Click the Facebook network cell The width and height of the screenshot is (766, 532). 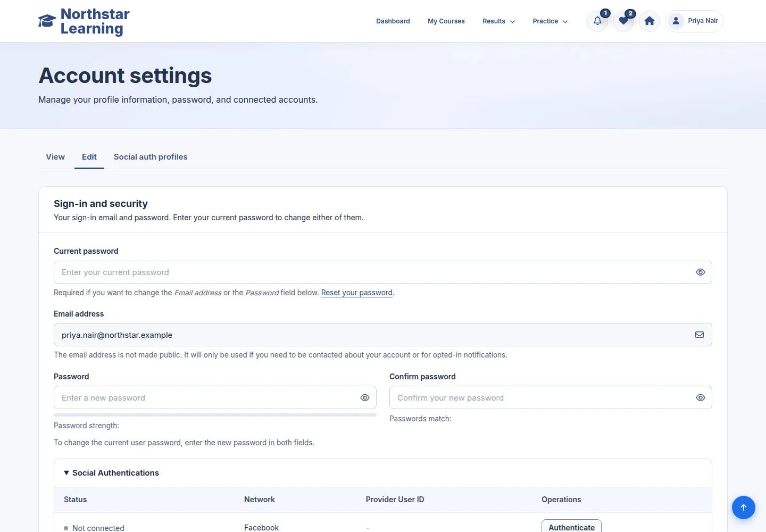point(261,528)
